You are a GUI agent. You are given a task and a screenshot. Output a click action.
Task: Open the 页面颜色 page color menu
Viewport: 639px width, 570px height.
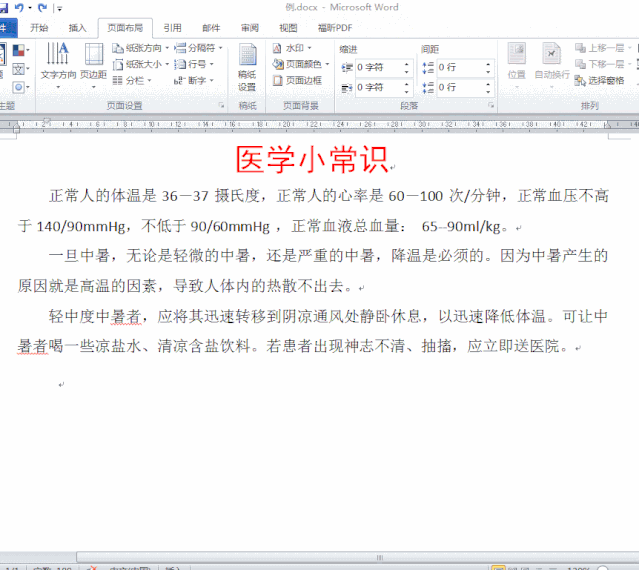(x=301, y=64)
